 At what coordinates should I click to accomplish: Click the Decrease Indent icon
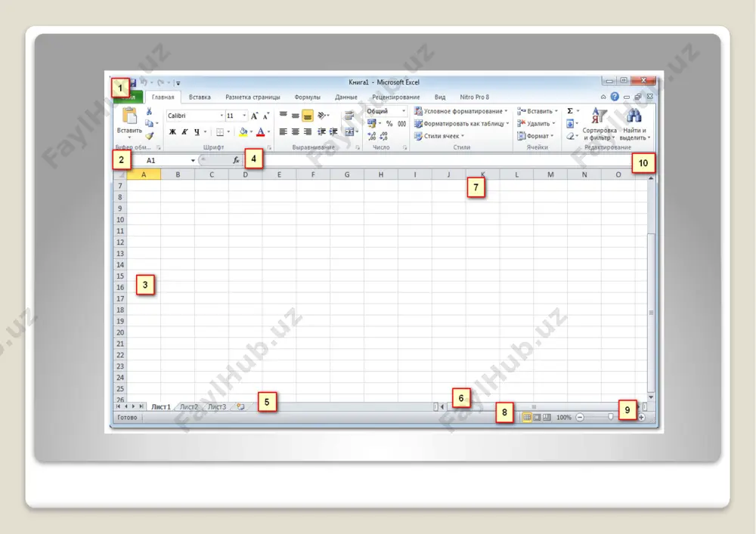(321, 131)
